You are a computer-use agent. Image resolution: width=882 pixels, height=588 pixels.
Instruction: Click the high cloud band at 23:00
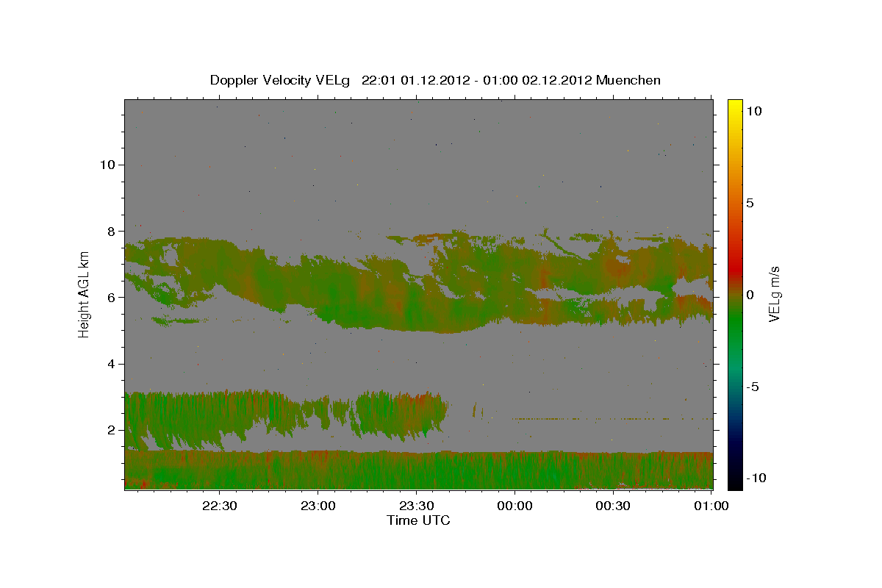click(318, 287)
